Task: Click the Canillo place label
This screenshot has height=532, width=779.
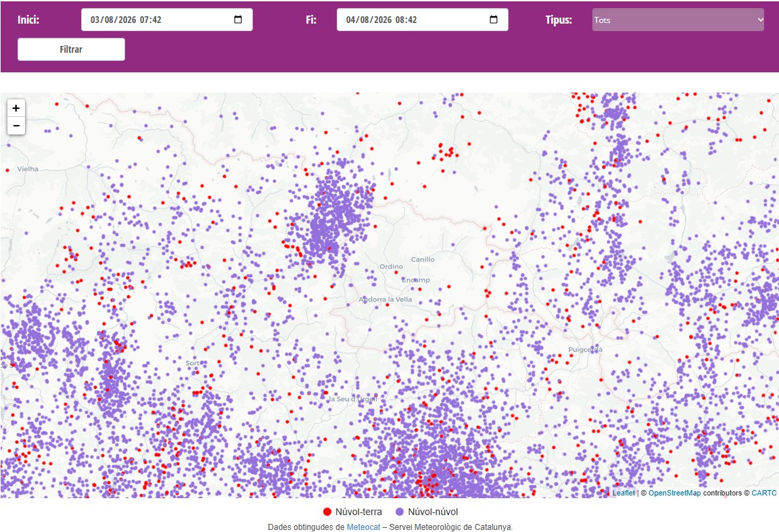Action: click(423, 260)
